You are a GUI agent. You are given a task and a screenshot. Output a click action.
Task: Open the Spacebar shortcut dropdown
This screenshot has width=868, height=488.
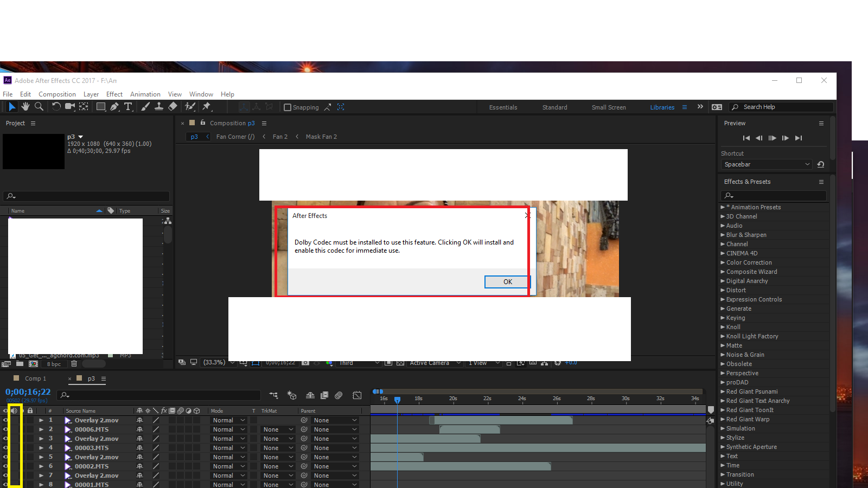tap(767, 164)
